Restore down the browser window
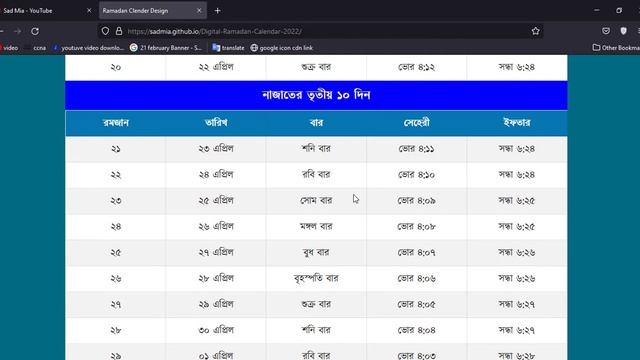The width and height of the screenshot is (640, 360). tap(619, 11)
